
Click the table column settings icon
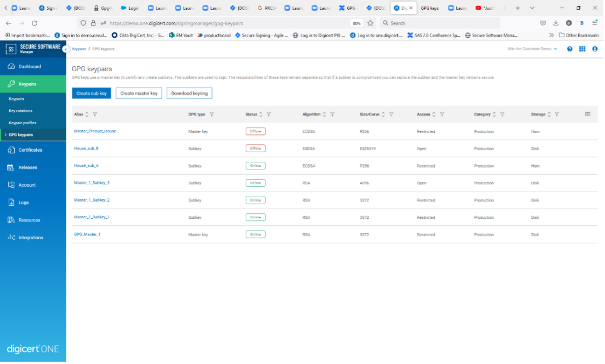[x=588, y=114]
